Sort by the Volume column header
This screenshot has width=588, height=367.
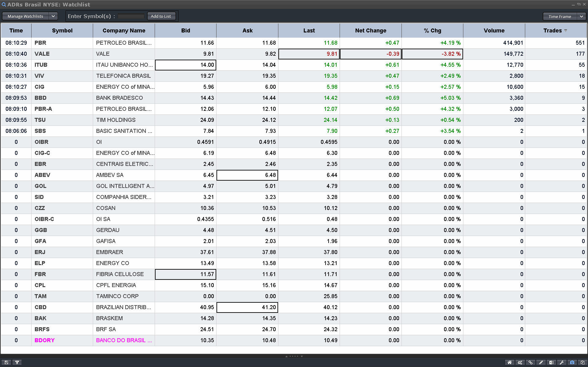point(494,31)
